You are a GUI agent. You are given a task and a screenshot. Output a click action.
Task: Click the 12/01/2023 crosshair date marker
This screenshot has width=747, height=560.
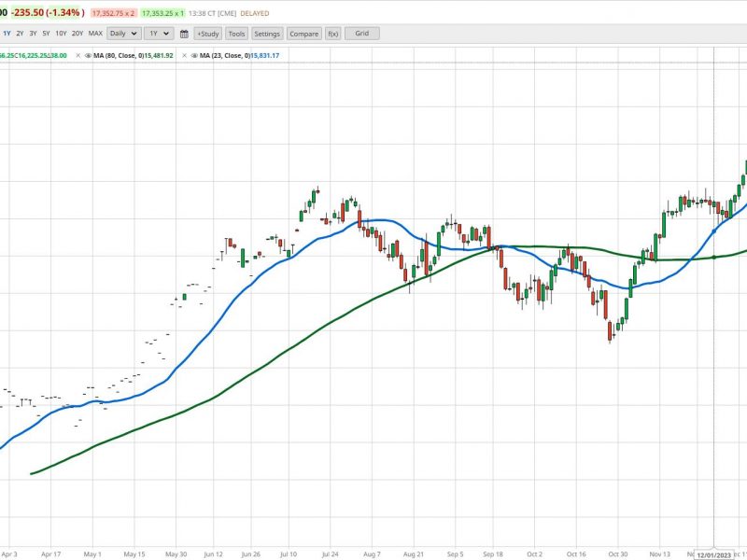[x=713, y=555]
